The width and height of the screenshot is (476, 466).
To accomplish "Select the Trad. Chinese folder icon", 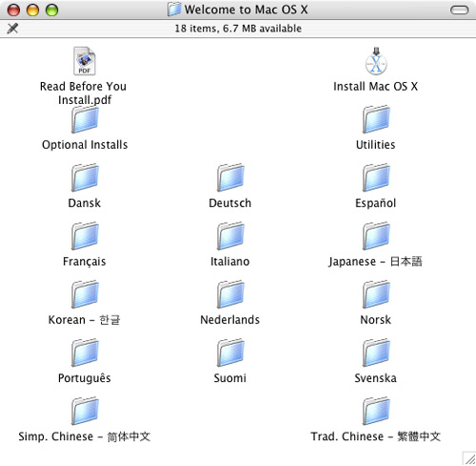I will click(x=376, y=411).
